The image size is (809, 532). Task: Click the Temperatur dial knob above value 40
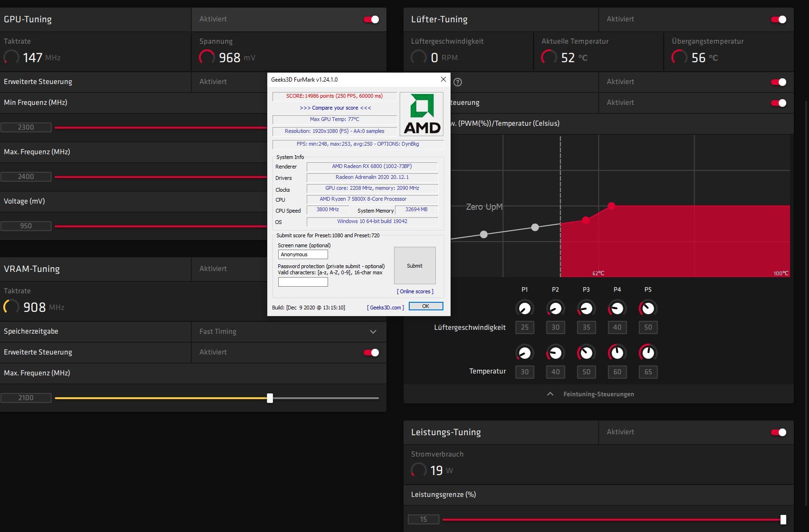coord(555,353)
